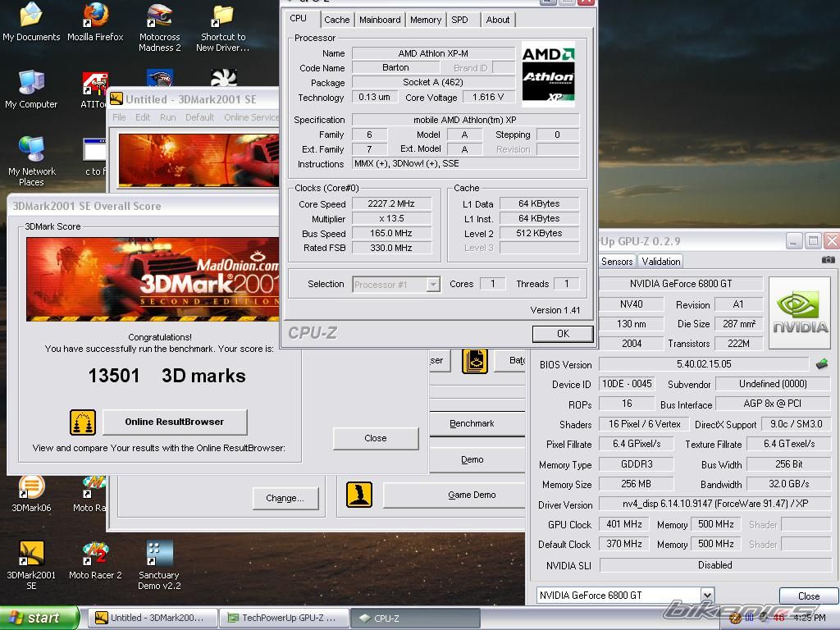The width and height of the screenshot is (840, 630).
Task: Open the Mozilla Firefox desktop shortcut
Action: pyautogui.click(x=95, y=16)
